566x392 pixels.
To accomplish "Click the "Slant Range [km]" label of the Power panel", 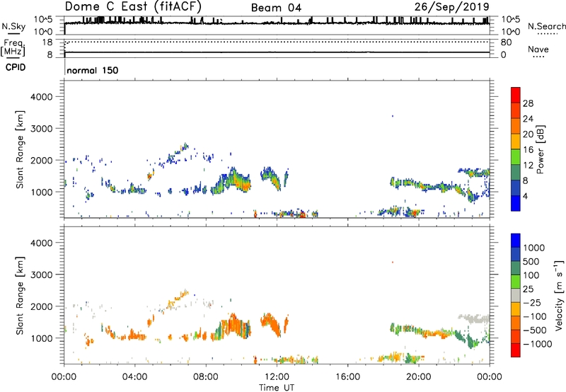I will tap(20, 149).
